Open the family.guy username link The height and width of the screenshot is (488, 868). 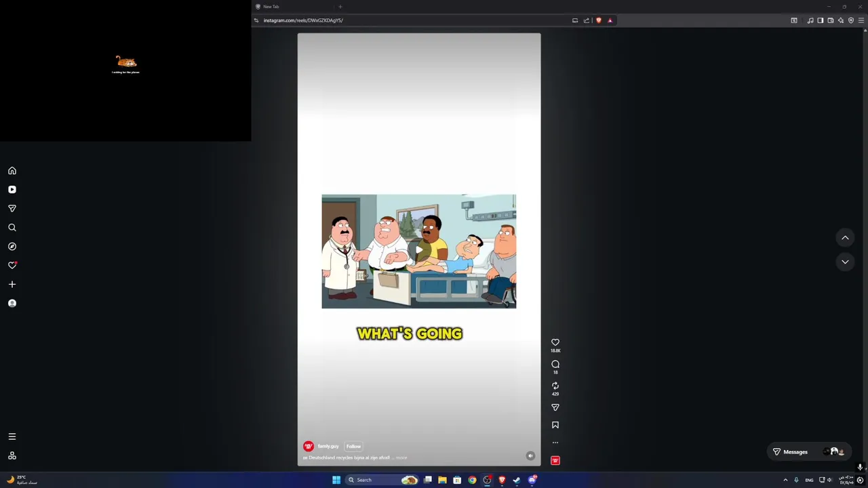(328, 446)
